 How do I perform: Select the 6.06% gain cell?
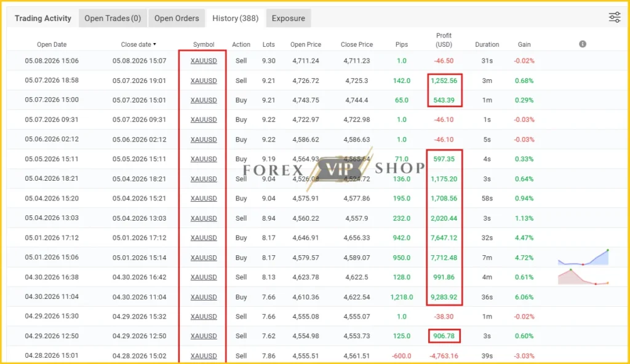524,297
